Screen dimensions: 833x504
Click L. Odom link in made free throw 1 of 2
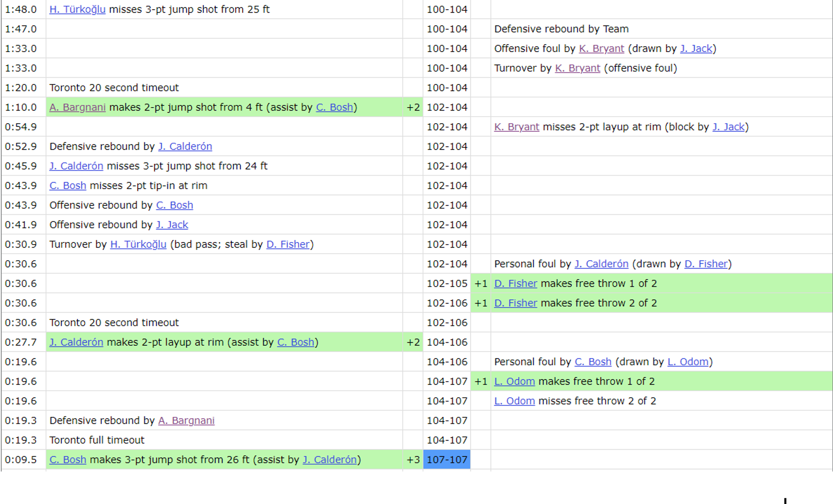click(x=514, y=382)
